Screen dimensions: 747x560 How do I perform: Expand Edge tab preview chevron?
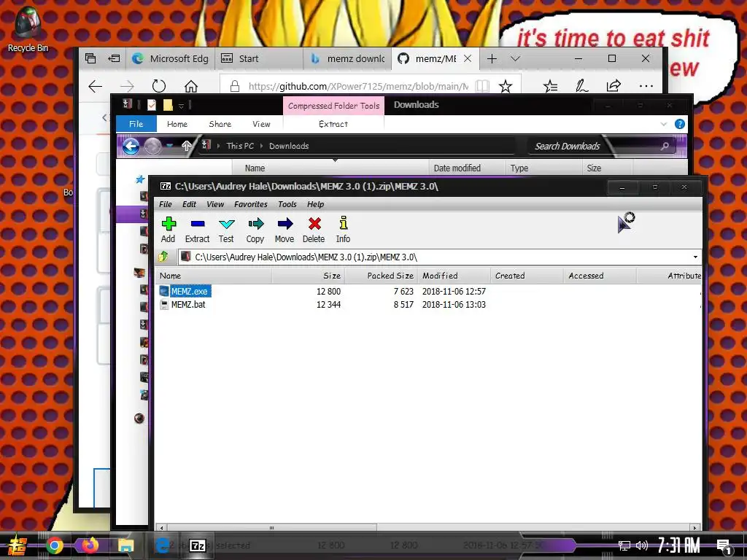tap(515, 58)
